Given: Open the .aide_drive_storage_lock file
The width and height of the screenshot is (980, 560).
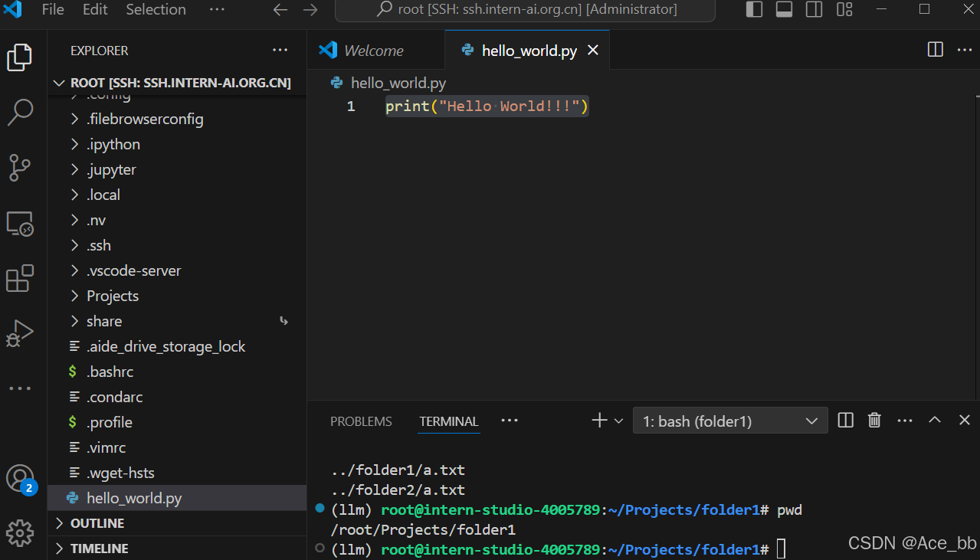Looking at the screenshot, I should 177,347.
